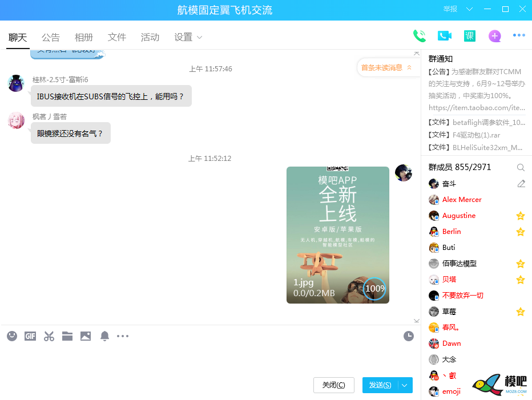Screen dimensions: 532x400
Task: Open message history clock icon
Action: (x=409, y=336)
